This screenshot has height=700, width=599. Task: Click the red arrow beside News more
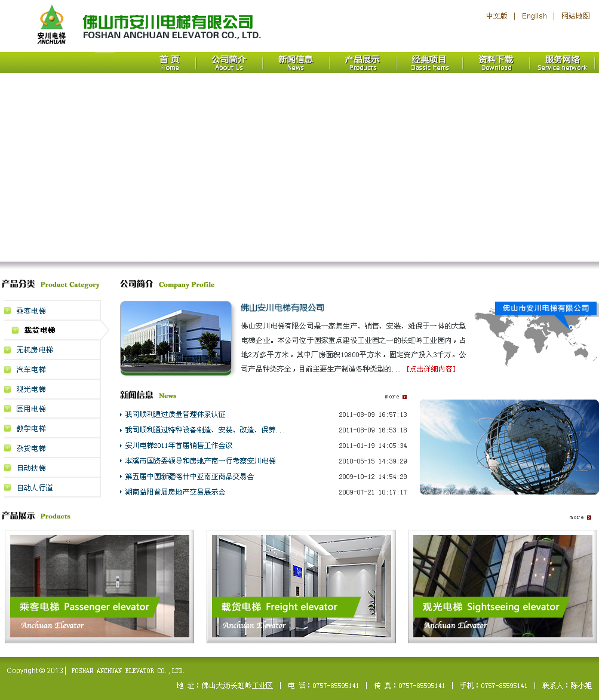404,397
